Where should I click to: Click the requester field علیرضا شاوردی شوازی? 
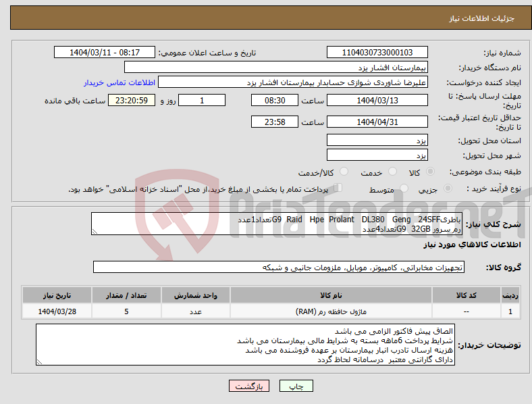click(x=293, y=82)
